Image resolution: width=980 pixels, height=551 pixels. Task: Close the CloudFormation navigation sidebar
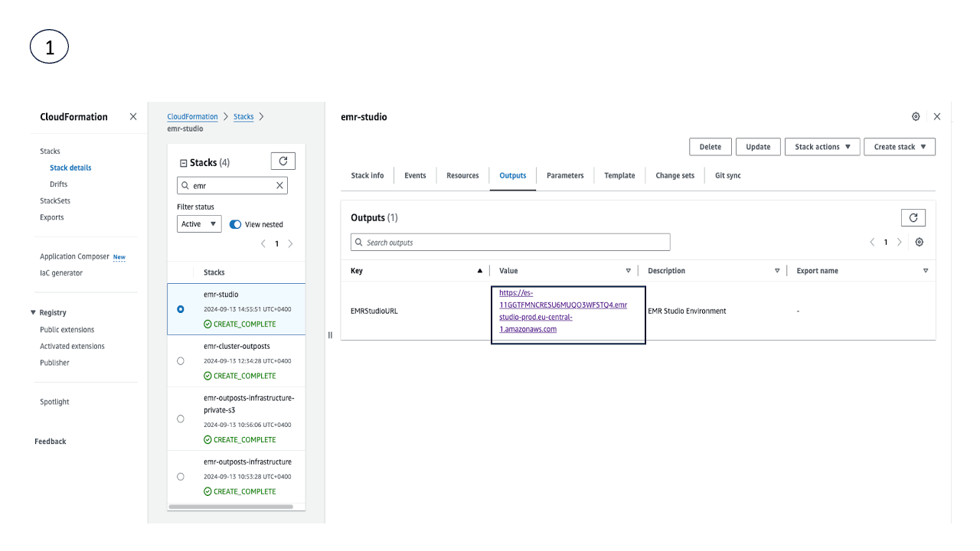point(133,117)
